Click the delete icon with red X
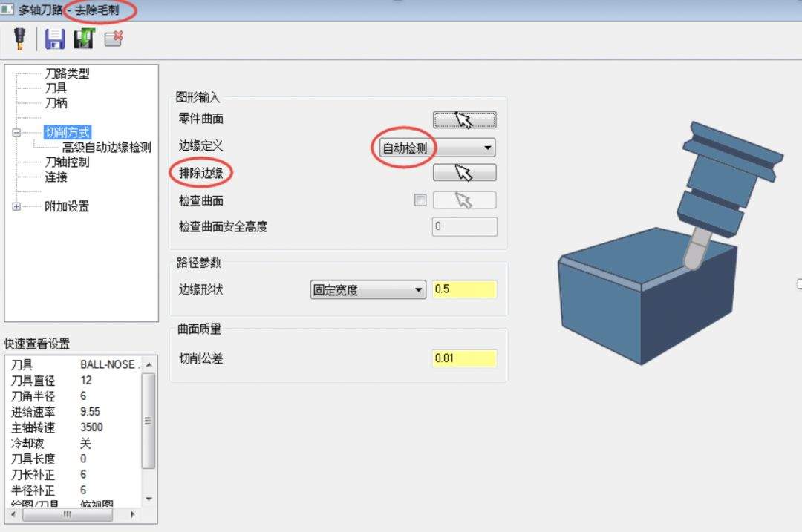The image size is (802, 532). pos(114,39)
